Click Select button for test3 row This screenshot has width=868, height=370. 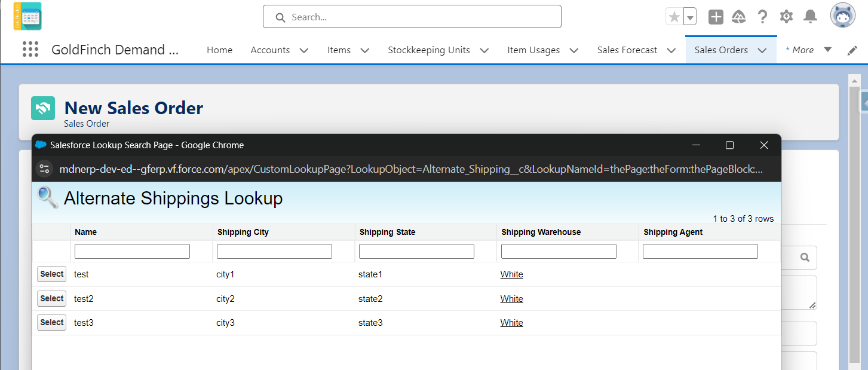(x=51, y=323)
